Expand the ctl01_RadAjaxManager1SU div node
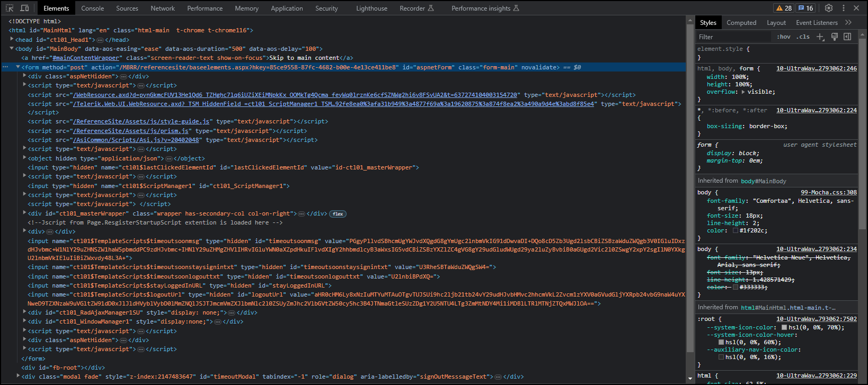The width and height of the screenshot is (868, 385). tap(24, 312)
